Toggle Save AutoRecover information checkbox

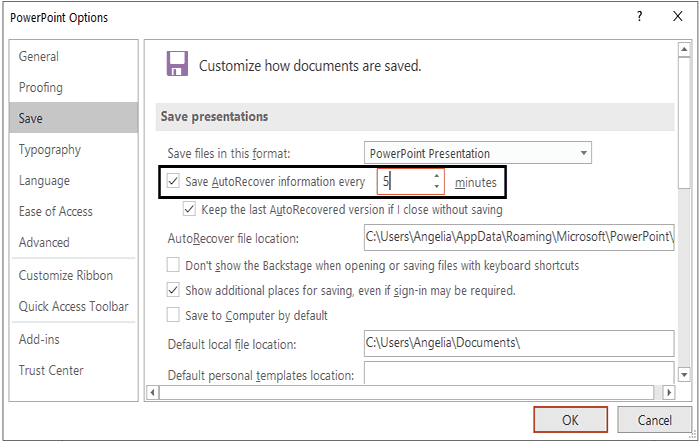click(x=173, y=181)
